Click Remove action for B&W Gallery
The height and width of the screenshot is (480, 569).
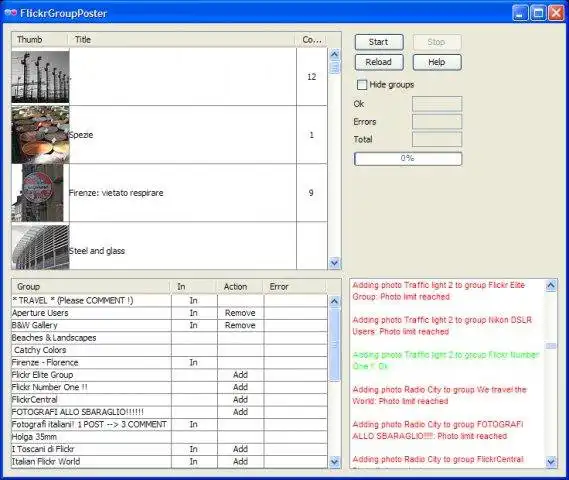pyautogui.click(x=240, y=325)
